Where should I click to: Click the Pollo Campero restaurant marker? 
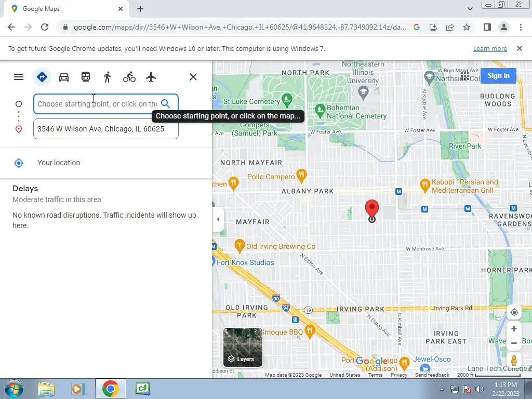(301, 175)
